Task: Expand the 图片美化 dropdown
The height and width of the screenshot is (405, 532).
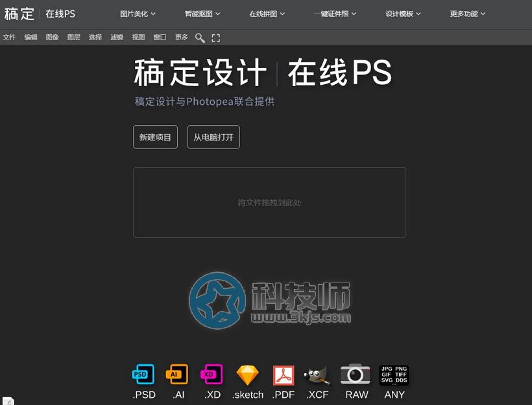Action: [x=138, y=14]
